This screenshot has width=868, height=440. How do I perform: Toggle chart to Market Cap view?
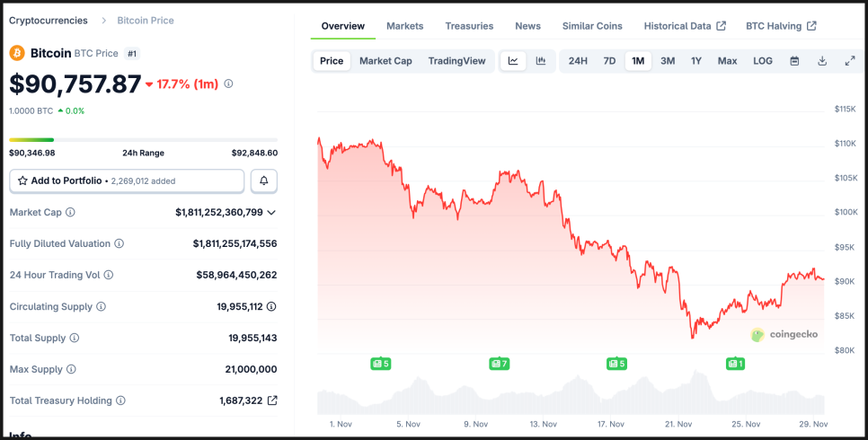tap(385, 61)
